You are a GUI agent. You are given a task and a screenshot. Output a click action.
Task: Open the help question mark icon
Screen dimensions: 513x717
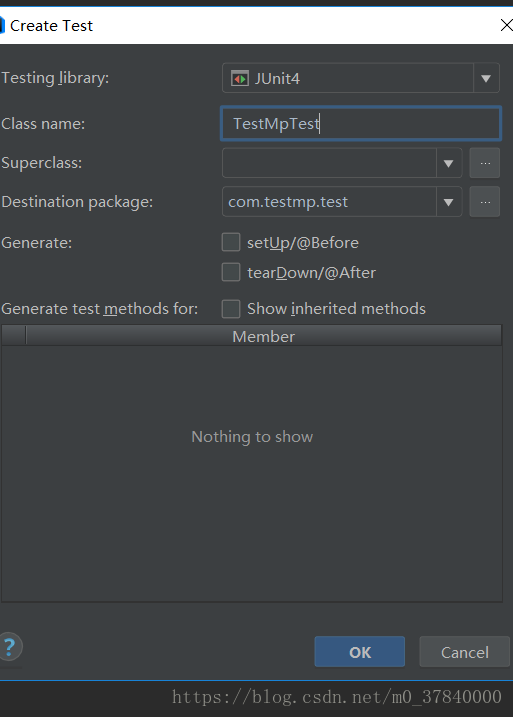(x=9, y=647)
